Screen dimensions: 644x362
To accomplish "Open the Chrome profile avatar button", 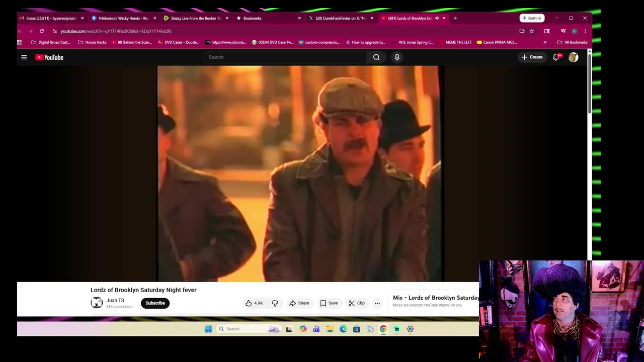I will [x=574, y=31].
